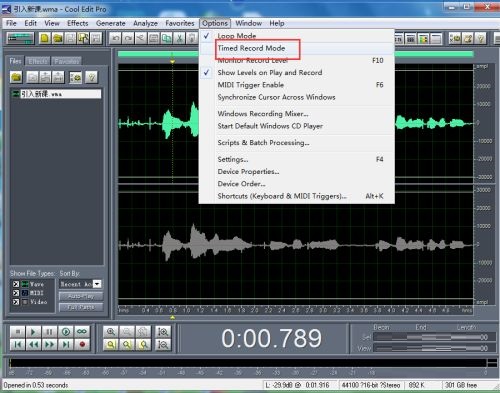Click the Play transport button
The width and height of the screenshot is (500, 393).
(33, 332)
